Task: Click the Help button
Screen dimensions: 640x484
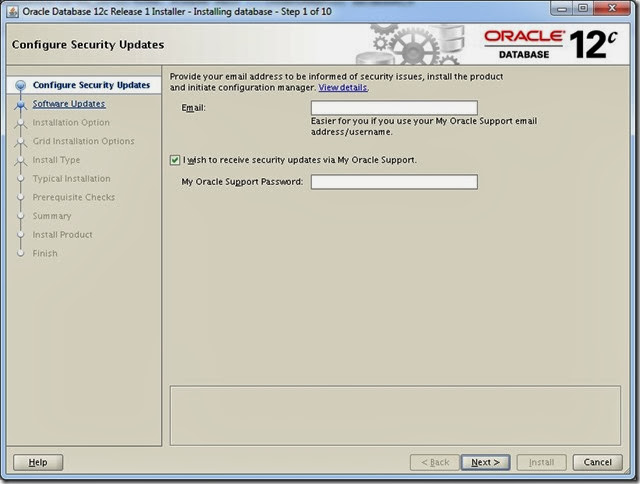Action: click(38, 462)
